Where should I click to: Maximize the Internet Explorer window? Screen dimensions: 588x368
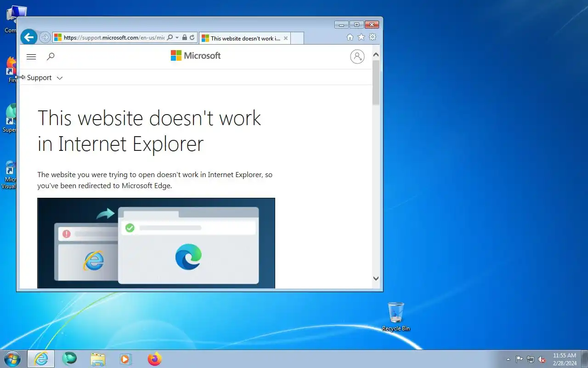point(356,25)
